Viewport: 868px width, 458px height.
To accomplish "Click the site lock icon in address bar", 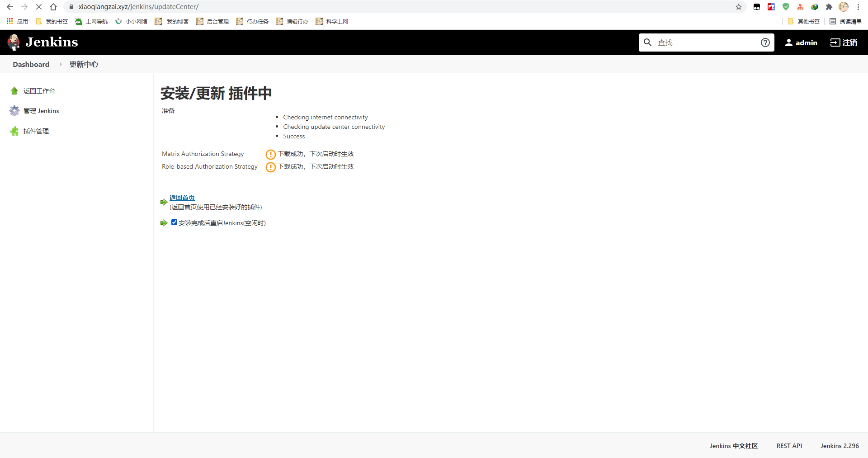I will [x=71, y=7].
